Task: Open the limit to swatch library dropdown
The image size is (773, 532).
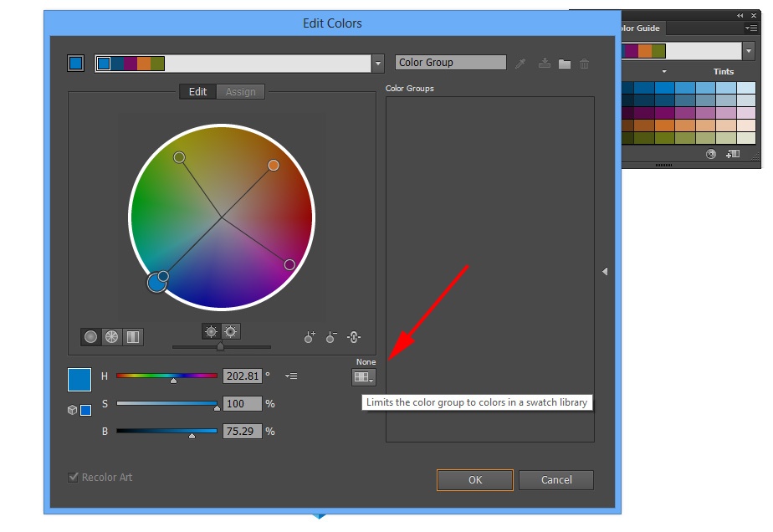Action: click(x=363, y=377)
